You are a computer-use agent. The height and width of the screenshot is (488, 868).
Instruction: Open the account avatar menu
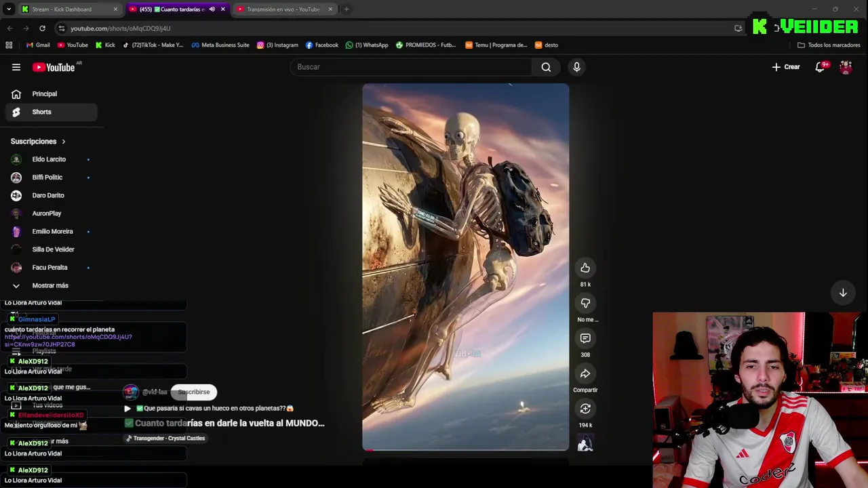click(x=846, y=67)
